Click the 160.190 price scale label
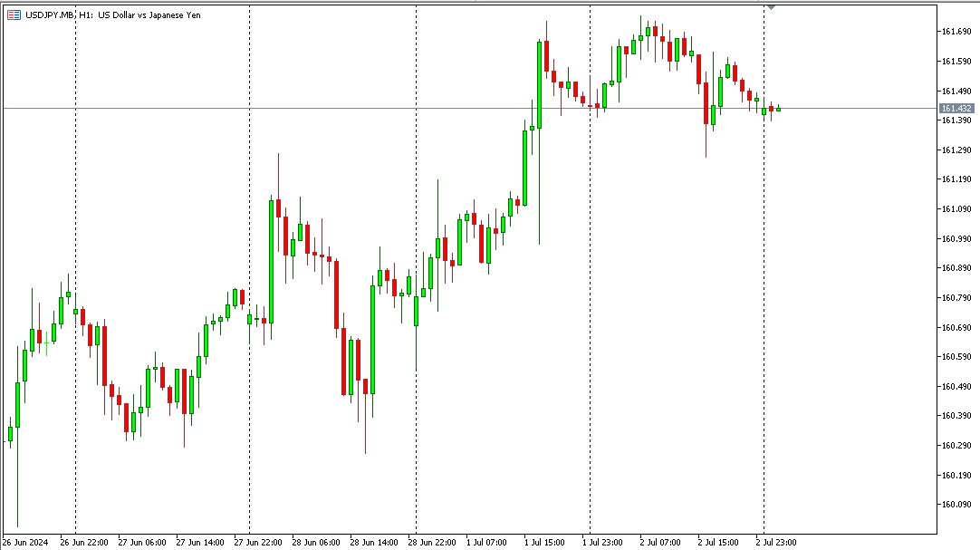 956,476
